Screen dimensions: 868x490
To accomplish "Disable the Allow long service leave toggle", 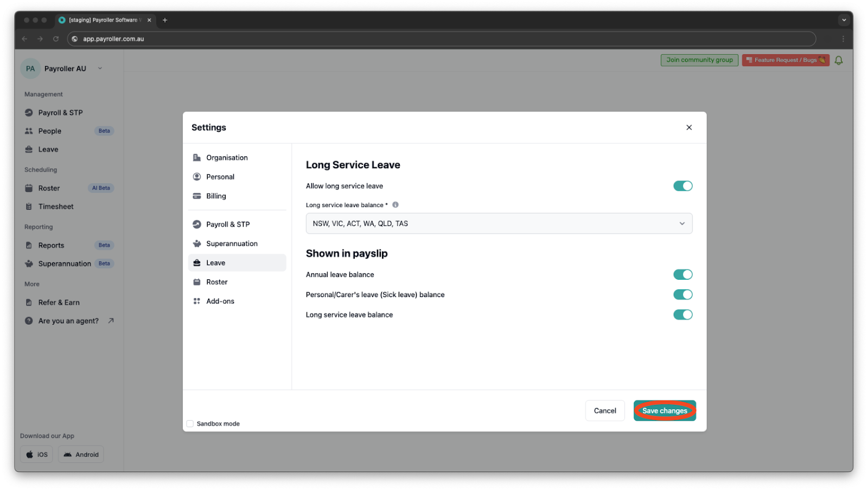I will (x=683, y=185).
